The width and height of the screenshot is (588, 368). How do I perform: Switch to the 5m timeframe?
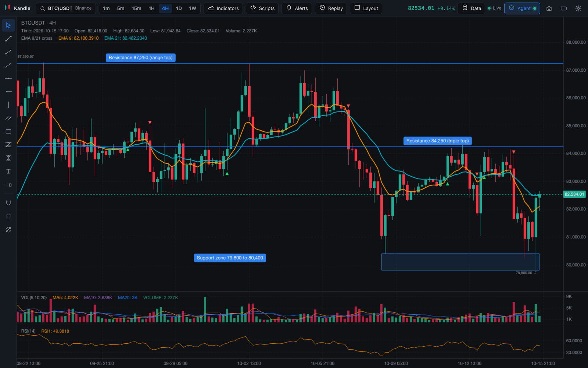121,8
